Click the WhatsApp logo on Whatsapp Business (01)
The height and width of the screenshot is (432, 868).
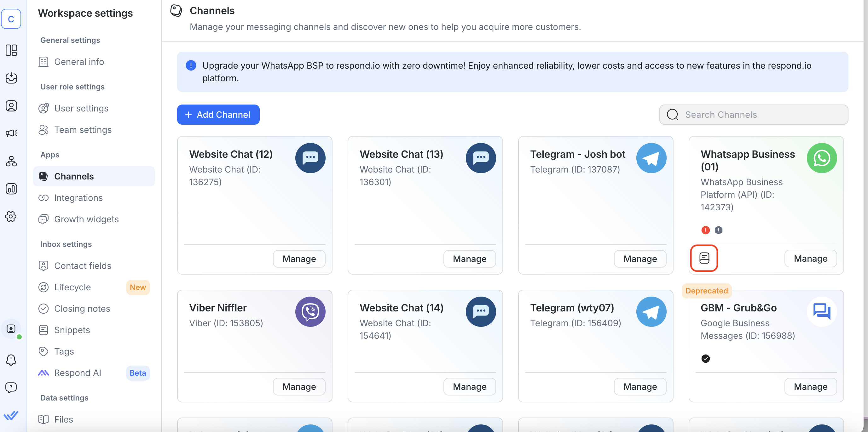[x=822, y=158]
